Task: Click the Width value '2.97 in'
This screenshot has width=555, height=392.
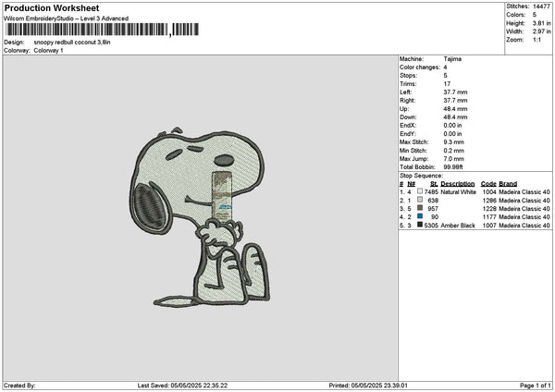Action: [542, 31]
